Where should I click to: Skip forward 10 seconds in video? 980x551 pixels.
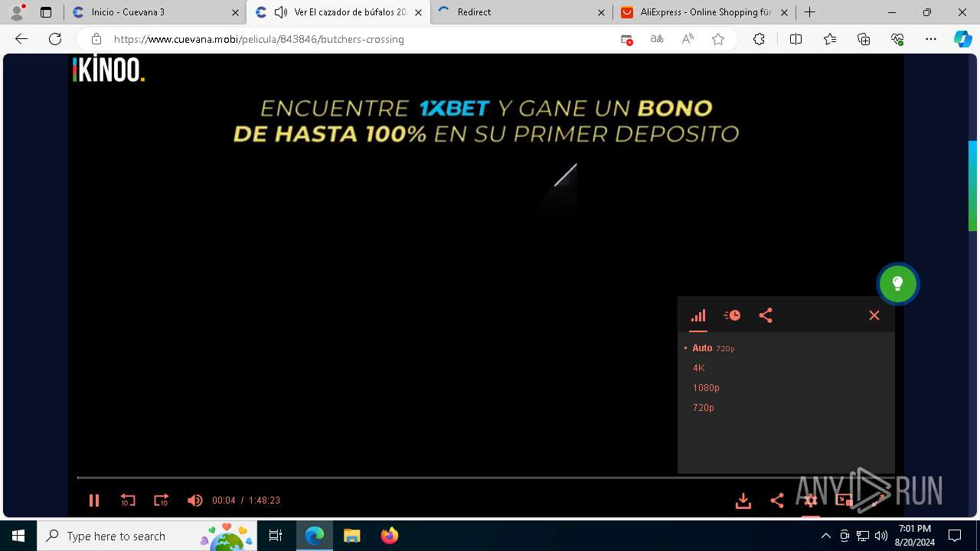161,500
